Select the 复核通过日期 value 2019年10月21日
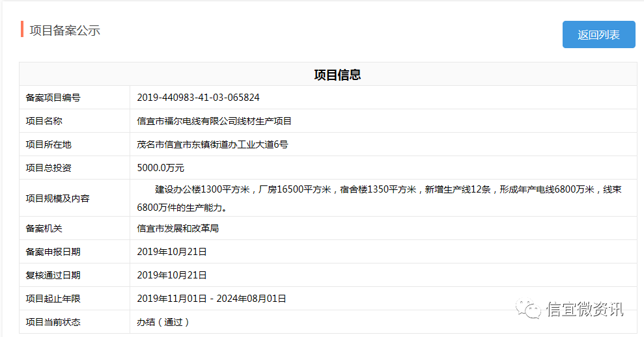The width and height of the screenshot is (644, 337). coord(172,275)
